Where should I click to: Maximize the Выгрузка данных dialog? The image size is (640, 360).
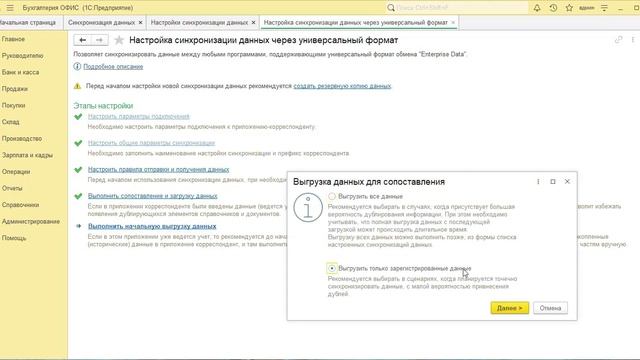(553, 182)
